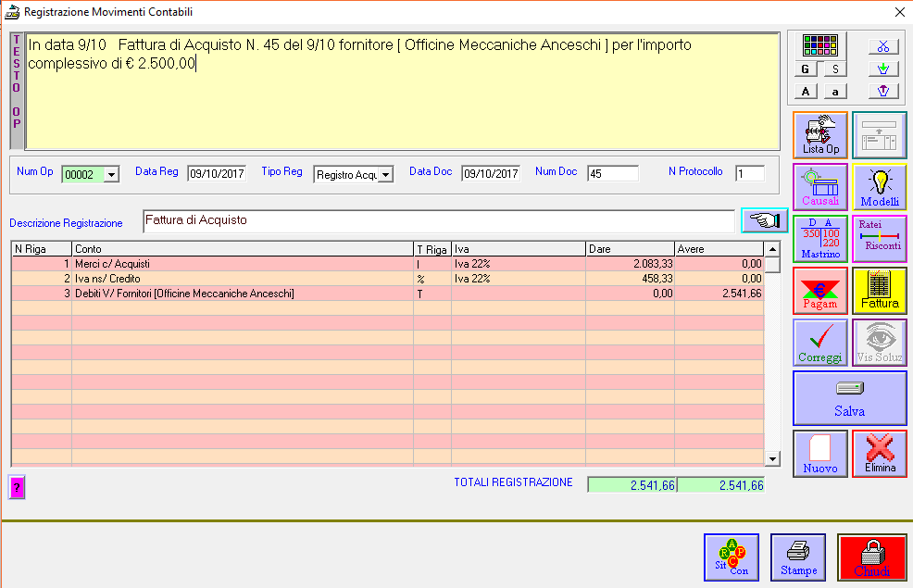Click the magenta question mark help button
The height and width of the screenshot is (588, 913).
17,487
